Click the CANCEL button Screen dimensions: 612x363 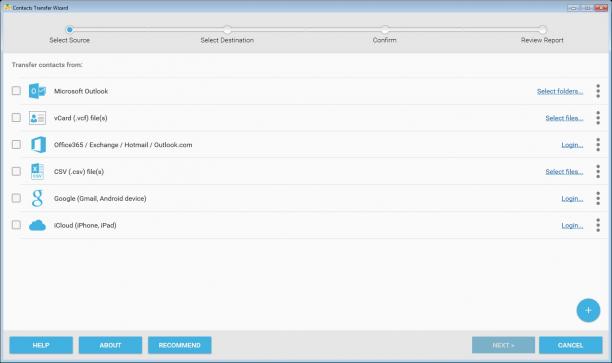click(571, 345)
